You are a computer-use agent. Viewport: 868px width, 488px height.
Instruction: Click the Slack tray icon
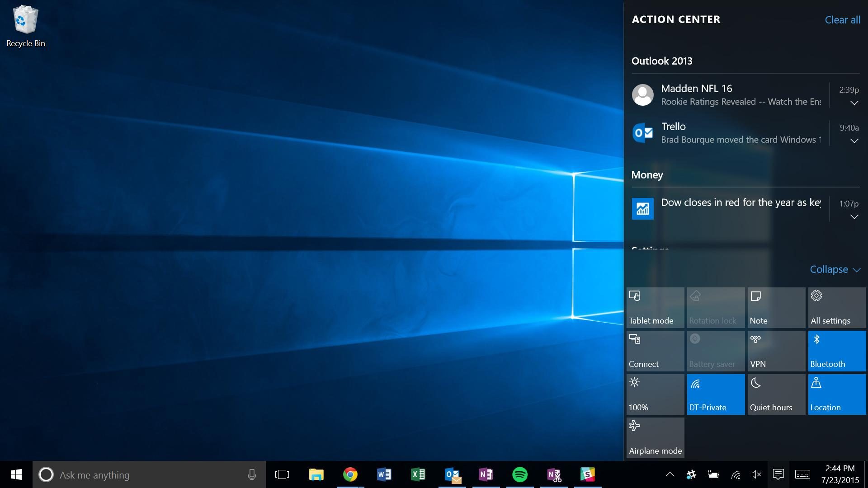(x=691, y=474)
